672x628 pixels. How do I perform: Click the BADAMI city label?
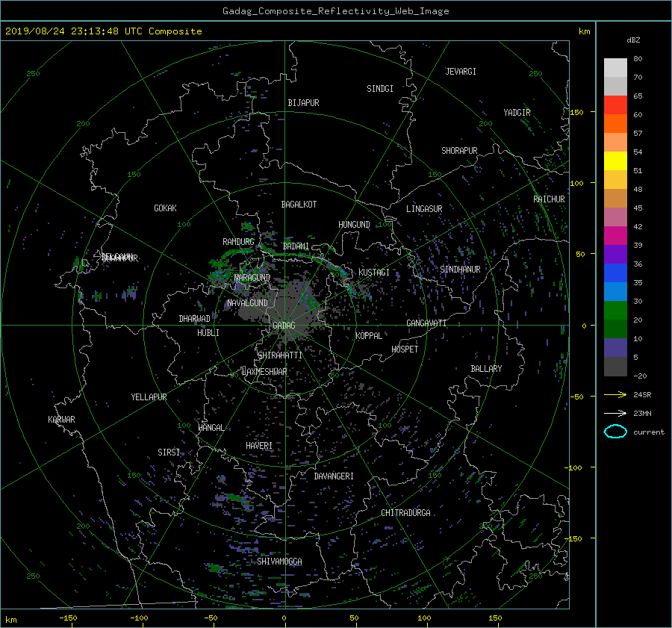pyautogui.click(x=296, y=246)
